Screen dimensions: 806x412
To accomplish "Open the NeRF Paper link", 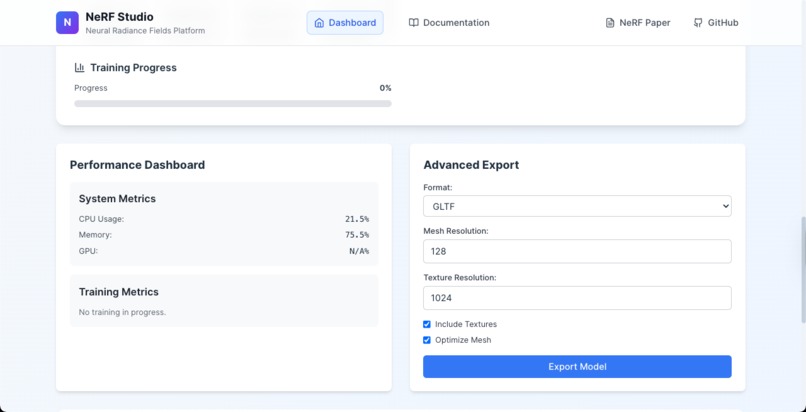I will [x=638, y=23].
